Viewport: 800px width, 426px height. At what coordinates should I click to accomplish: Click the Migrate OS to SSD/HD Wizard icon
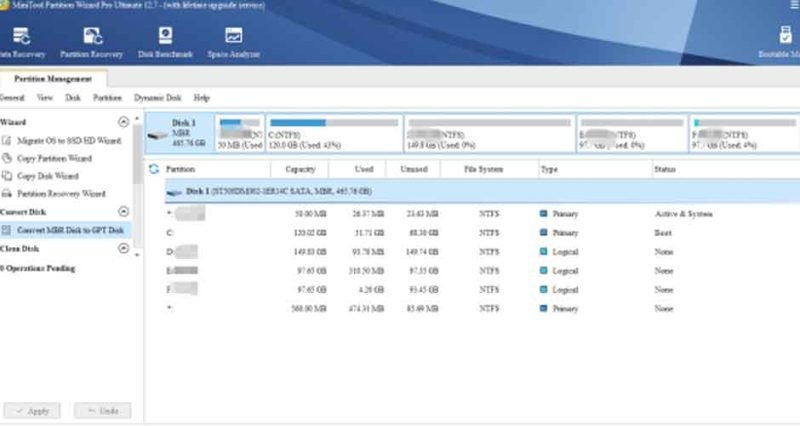[x=7, y=140]
